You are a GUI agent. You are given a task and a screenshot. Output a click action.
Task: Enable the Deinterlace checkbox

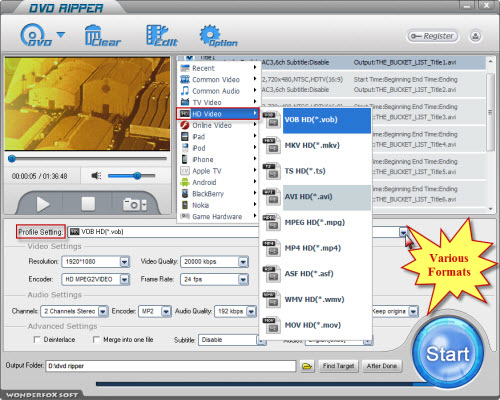(x=37, y=340)
